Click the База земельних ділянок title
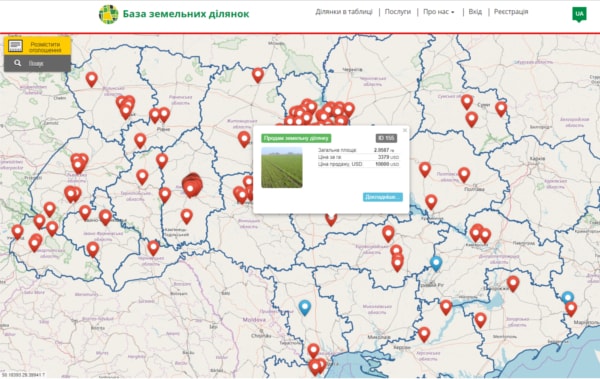 pos(186,14)
